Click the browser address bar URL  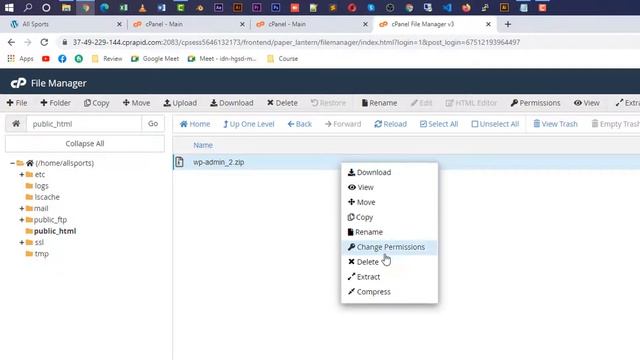tap(296, 42)
